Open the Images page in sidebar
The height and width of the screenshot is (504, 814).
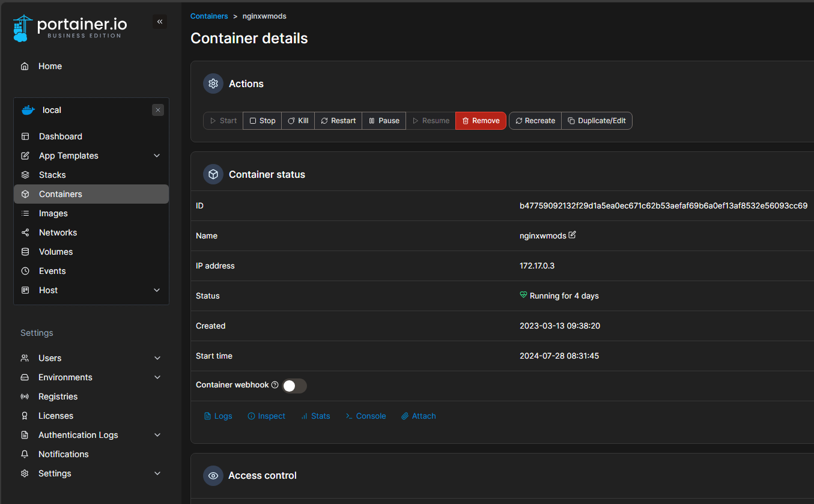point(53,213)
